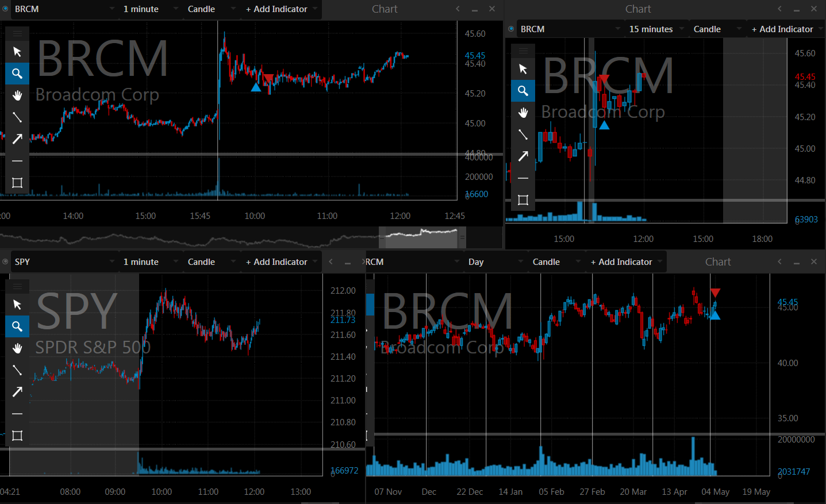Click toolbar grip handle in BRCM 1 minute chart
826x504 pixels.
click(x=17, y=33)
